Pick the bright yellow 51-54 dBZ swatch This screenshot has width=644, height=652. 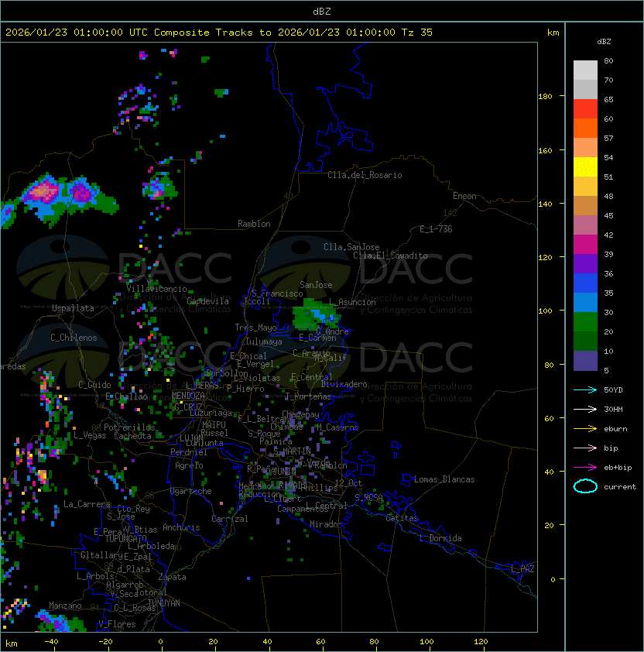[585, 167]
